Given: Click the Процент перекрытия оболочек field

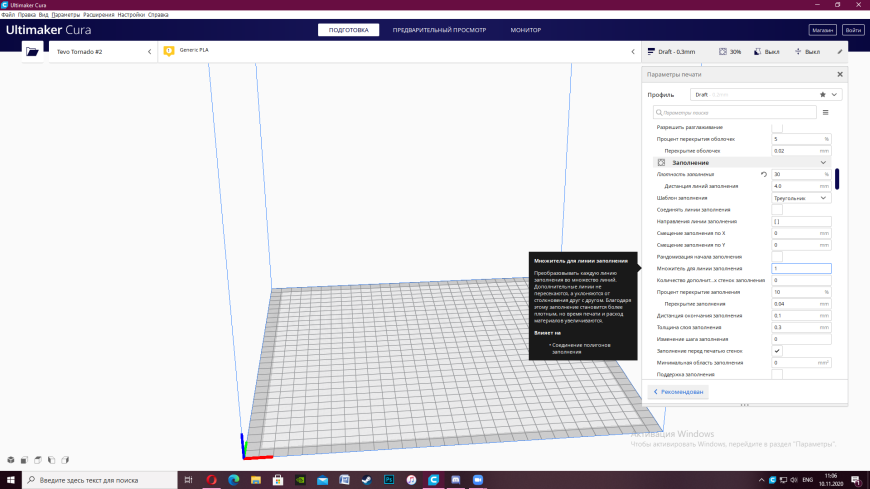Looking at the screenshot, I should click(x=801, y=139).
